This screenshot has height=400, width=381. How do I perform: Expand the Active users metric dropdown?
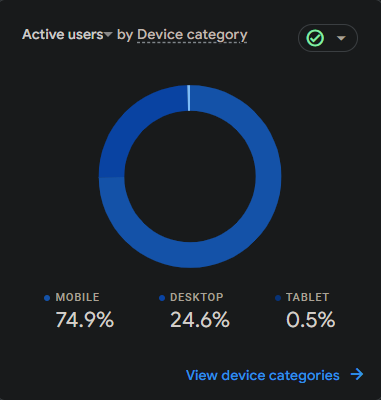pyautogui.click(x=108, y=34)
